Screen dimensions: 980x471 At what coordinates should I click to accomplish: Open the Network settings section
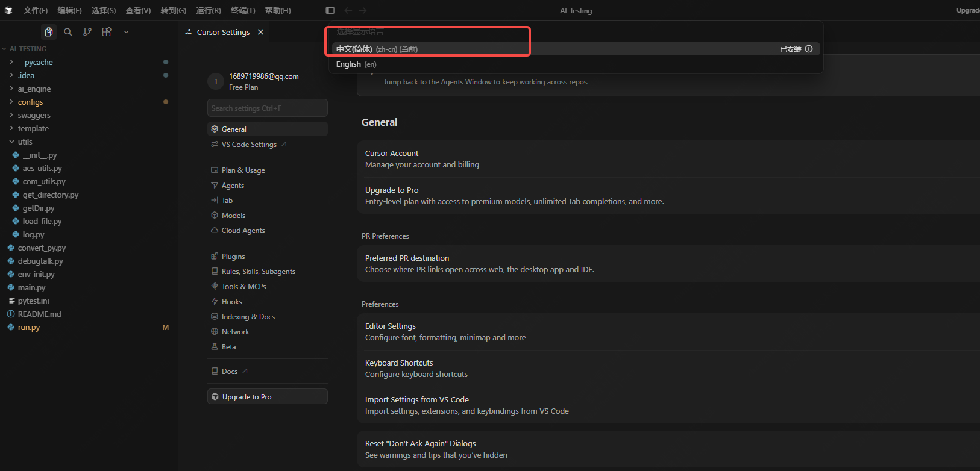(268, 332)
